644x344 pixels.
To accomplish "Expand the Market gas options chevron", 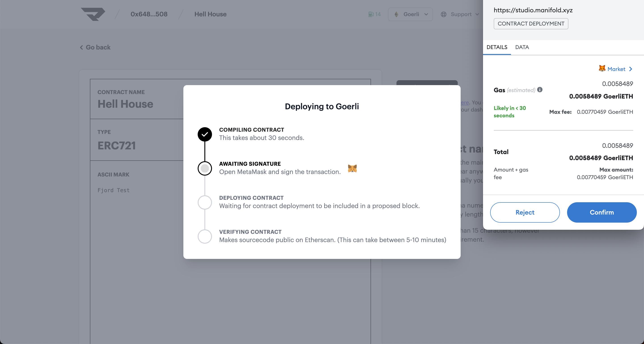I will 631,69.
